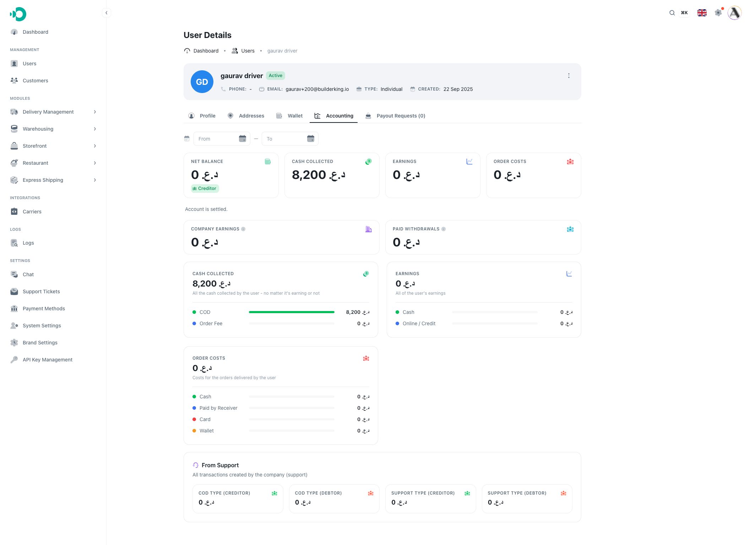The height and width of the screenshot is (545, 756).
Task: Expand Restaurant module
Action: pos(53,163)
